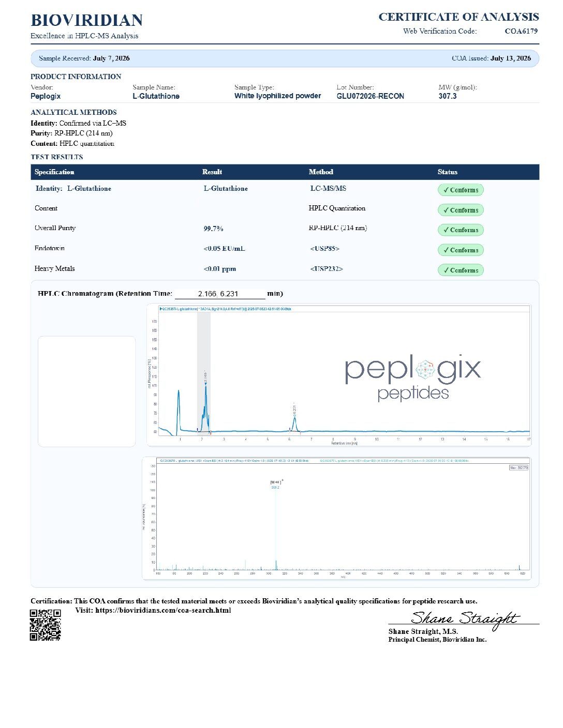Click the Conforms badge for Endotoxin row
563x728 pixels.
point(461,250)
